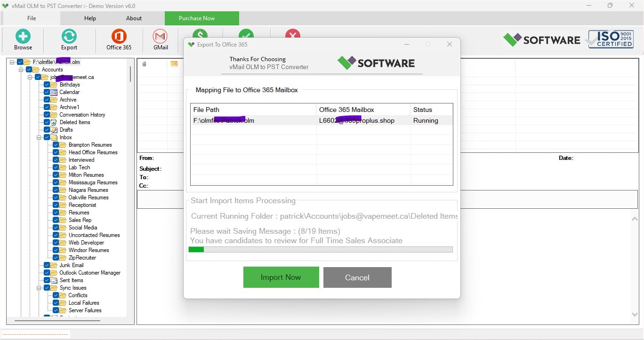Screen dimensions: 644x340
Task: Click the folder tree vertical scrollbar
Action: click(x=130, y=74)
